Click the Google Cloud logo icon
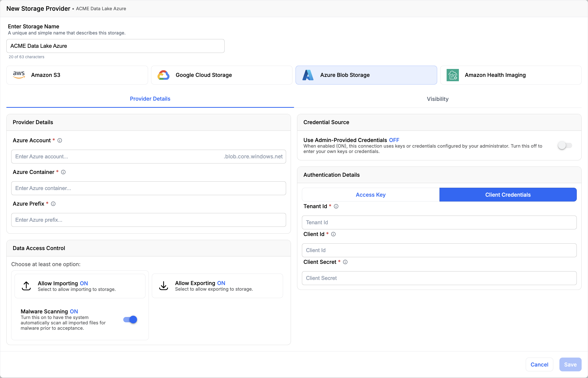 163,75
